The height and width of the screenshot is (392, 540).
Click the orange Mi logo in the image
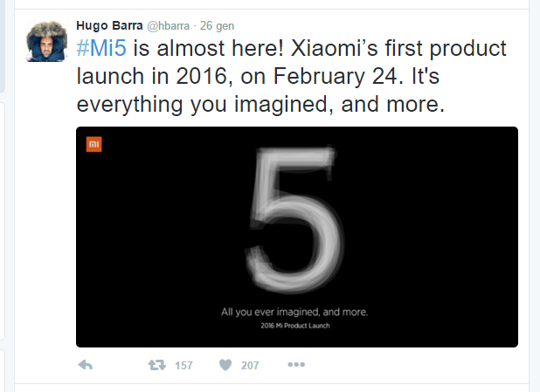point(94,144)
